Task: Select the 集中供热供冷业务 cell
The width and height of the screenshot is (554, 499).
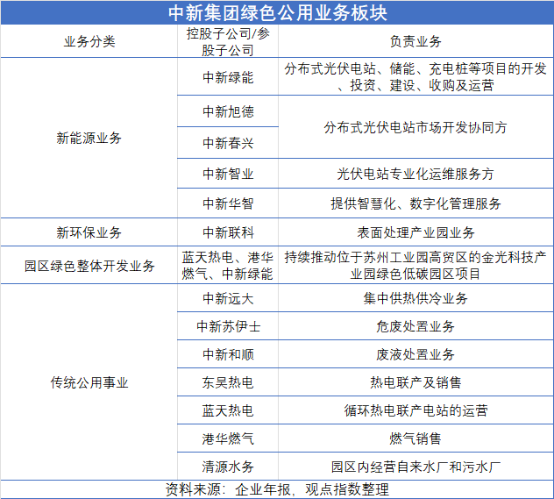Action: pyautogui.click(x=416, y=298)
